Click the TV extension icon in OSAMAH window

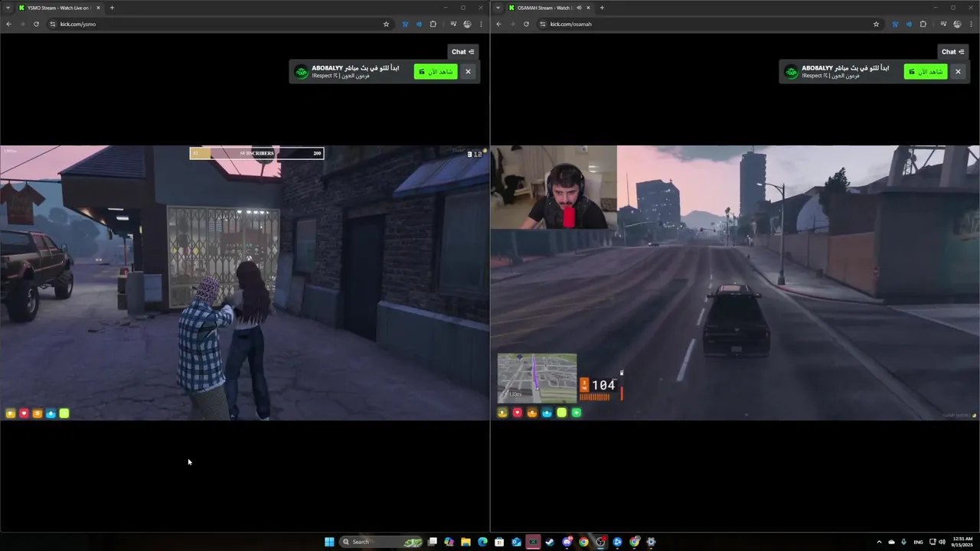895,24
